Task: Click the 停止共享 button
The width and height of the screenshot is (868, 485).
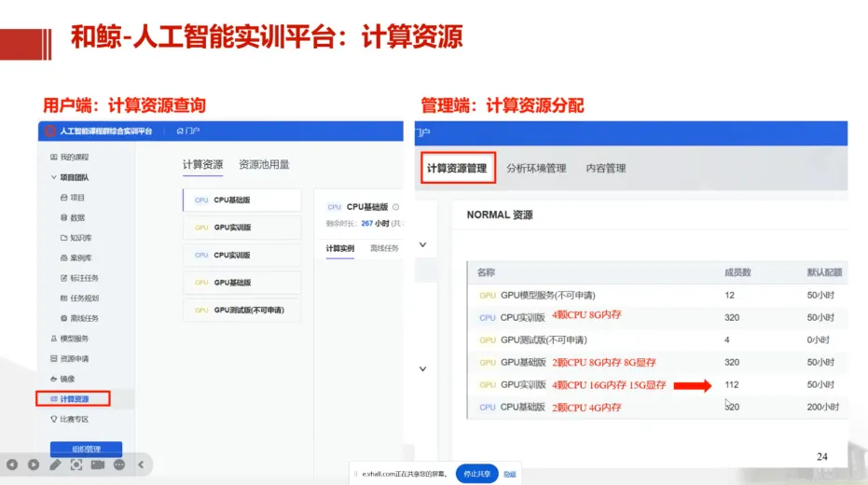Action: click(476, 474)
